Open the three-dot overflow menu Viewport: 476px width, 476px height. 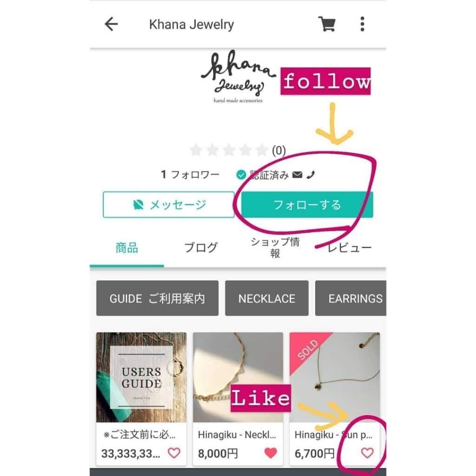point(362,24)
